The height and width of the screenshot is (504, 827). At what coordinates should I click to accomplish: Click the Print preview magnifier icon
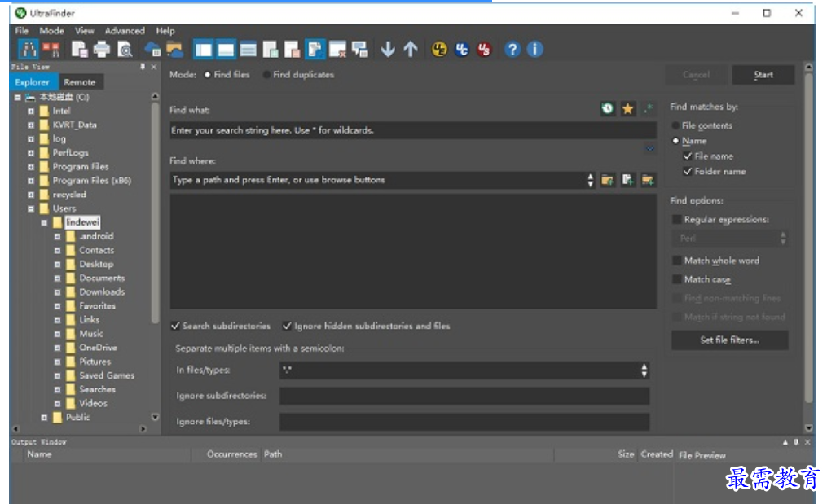click(125, 50)
